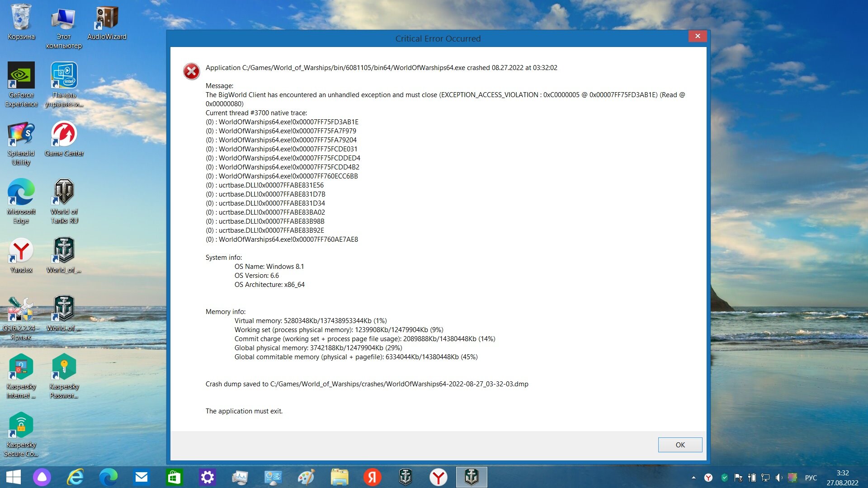Open the volume speaker tray icon

click(779, 478)
